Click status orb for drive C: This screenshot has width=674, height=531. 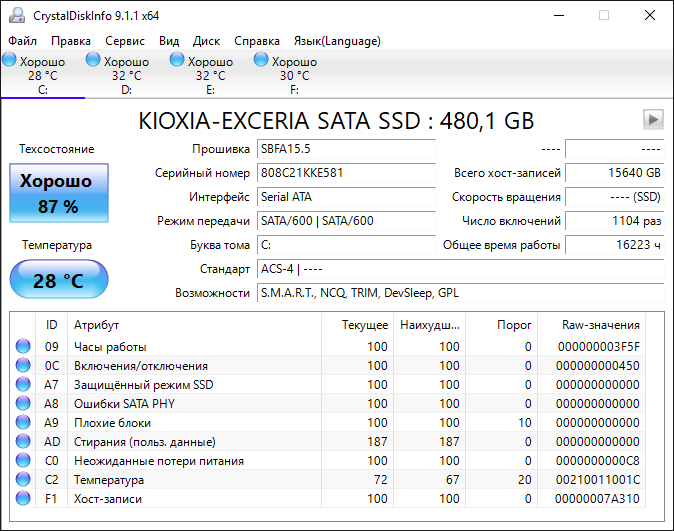click(x=9, y=59)
